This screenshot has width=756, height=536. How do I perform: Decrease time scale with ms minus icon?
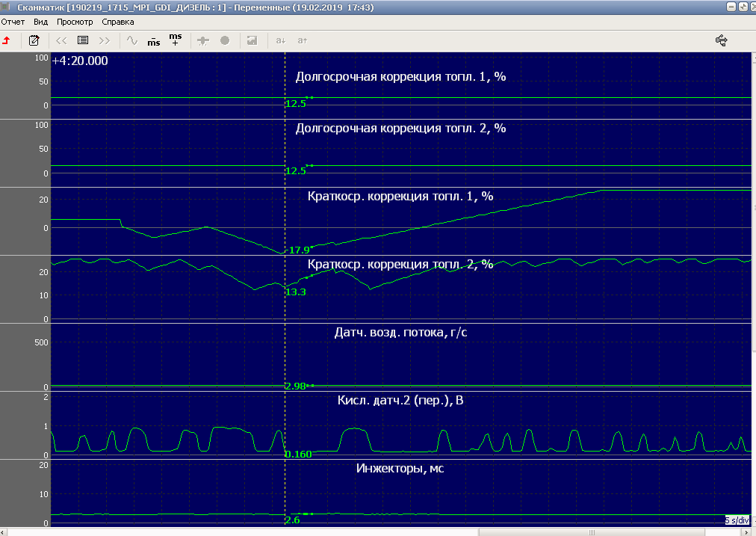click(153, 40)
